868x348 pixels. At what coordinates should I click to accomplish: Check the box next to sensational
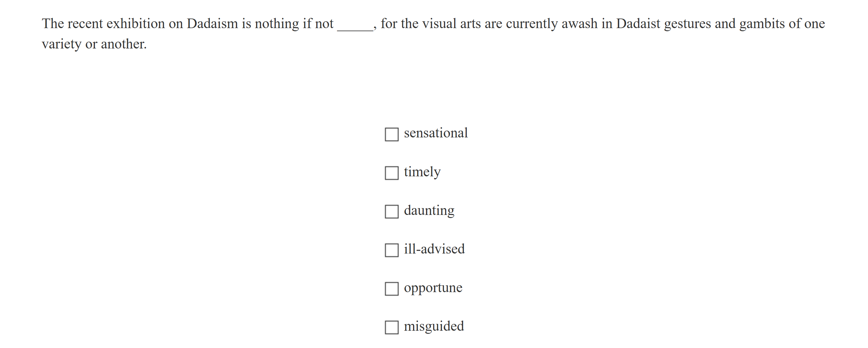[x=392, y=134]
